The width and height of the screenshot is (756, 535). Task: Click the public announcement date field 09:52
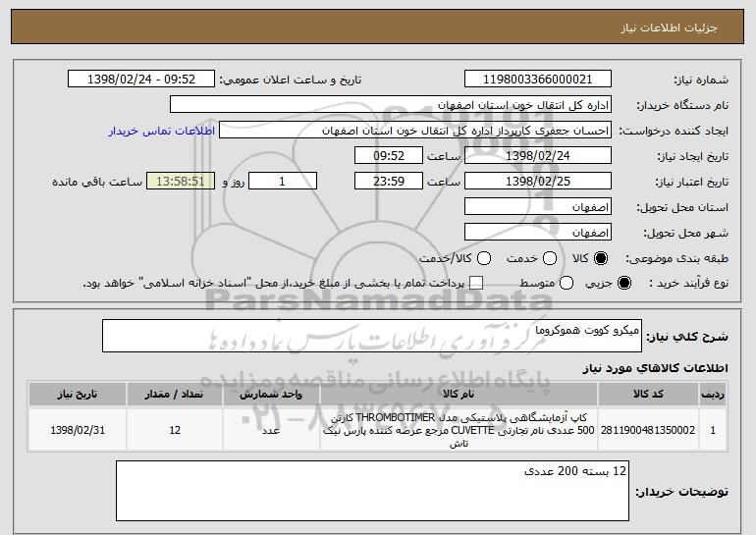(x=141, y=80)
